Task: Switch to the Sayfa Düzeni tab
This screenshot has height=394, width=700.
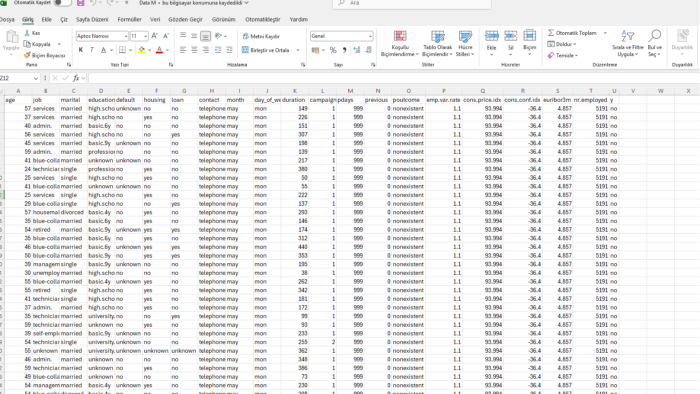Action: tap(92, 20)
